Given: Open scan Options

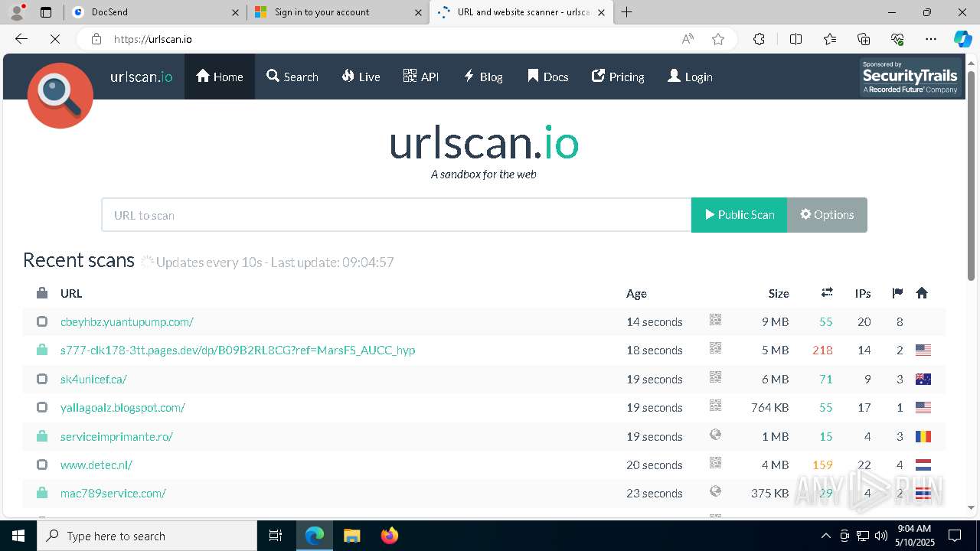Looking at the screenshot, I should pos(827,215).
